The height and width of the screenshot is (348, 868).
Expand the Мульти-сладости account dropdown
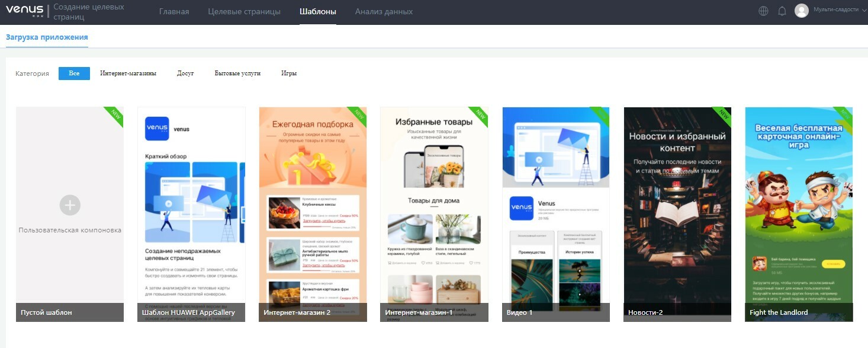pos(840,10)
